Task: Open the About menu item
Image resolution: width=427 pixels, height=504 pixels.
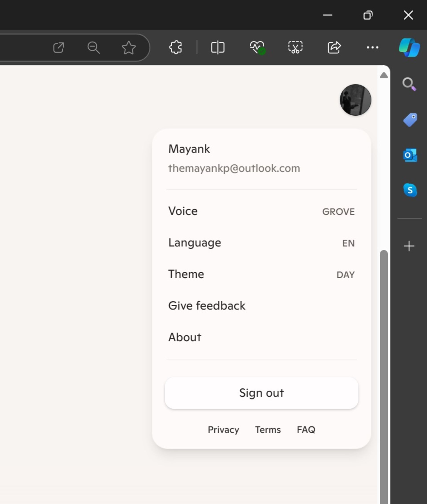Action: [x=185, y=337]
